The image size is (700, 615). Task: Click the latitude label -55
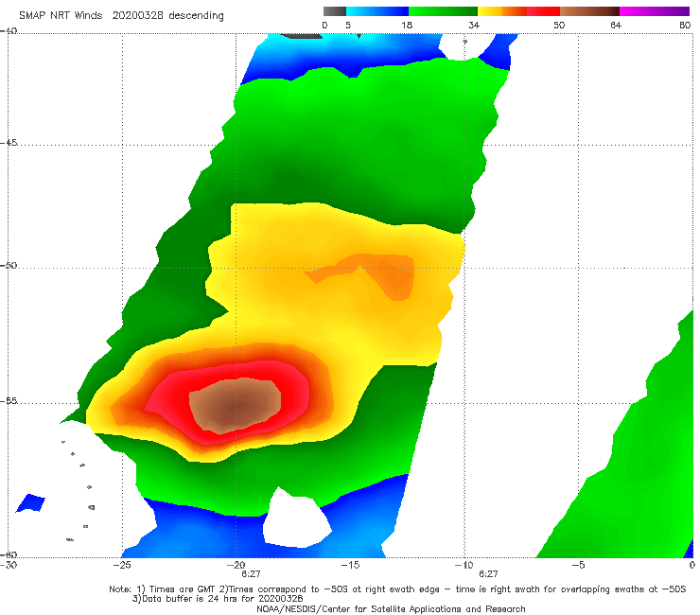pos(9,401)
